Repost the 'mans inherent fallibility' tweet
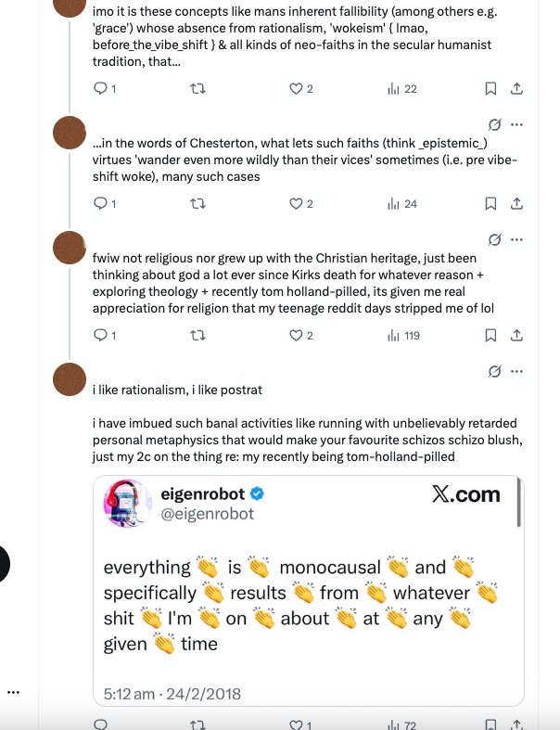 197,89
